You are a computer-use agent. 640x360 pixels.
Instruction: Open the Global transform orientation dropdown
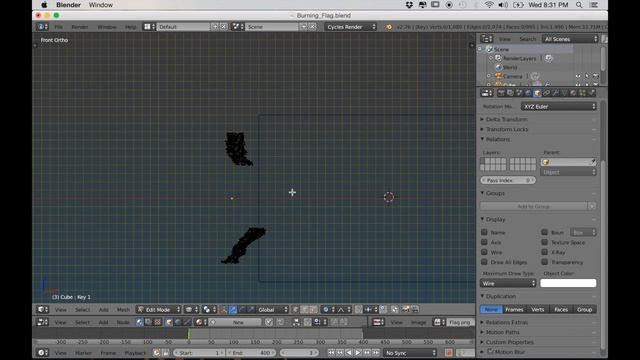pyautogui.click(x=272, y=309)
